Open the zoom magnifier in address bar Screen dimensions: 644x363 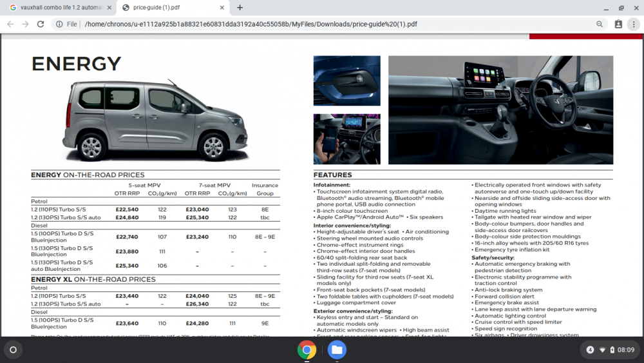click(600, 25)
